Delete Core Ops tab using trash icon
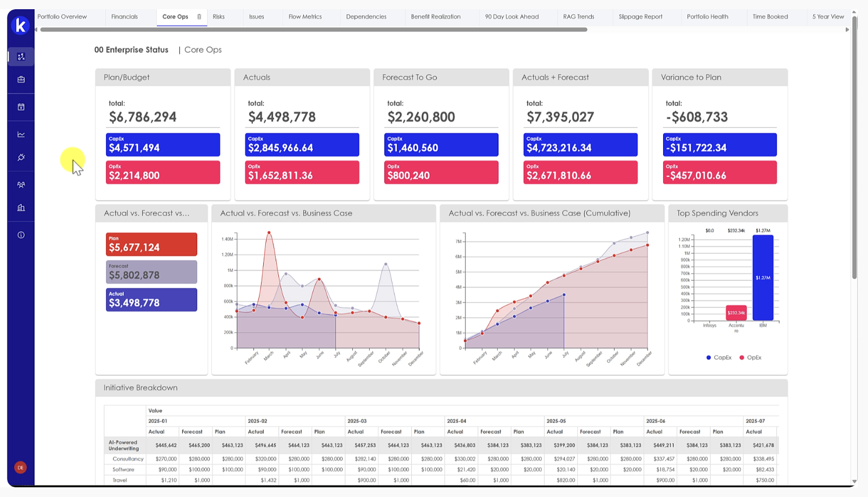Viewport: 868px width, 497px height. (199, 17)
